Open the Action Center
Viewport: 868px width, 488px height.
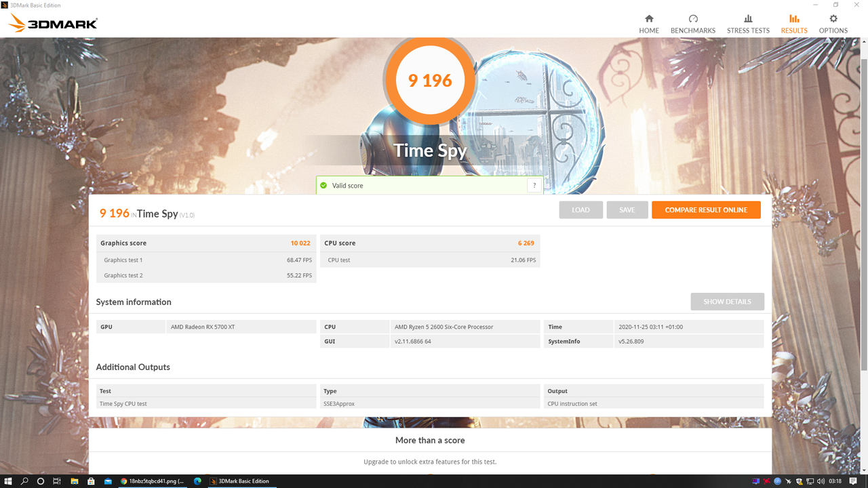tap(853, 481)
